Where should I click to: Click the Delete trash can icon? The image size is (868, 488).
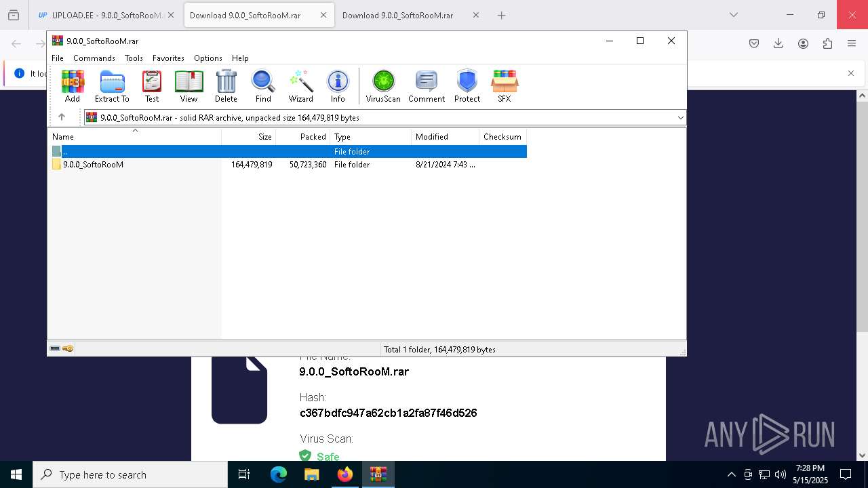click(226, 86)
